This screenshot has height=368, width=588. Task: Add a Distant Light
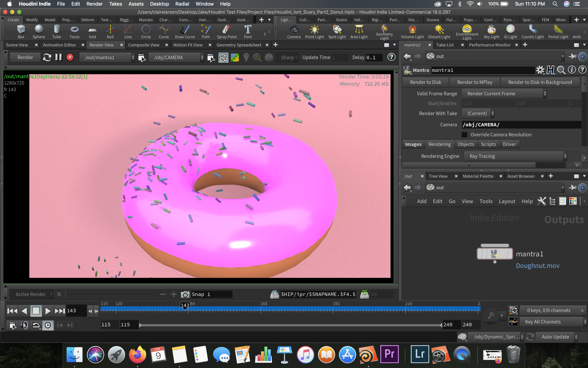click(x=439, y=32)
